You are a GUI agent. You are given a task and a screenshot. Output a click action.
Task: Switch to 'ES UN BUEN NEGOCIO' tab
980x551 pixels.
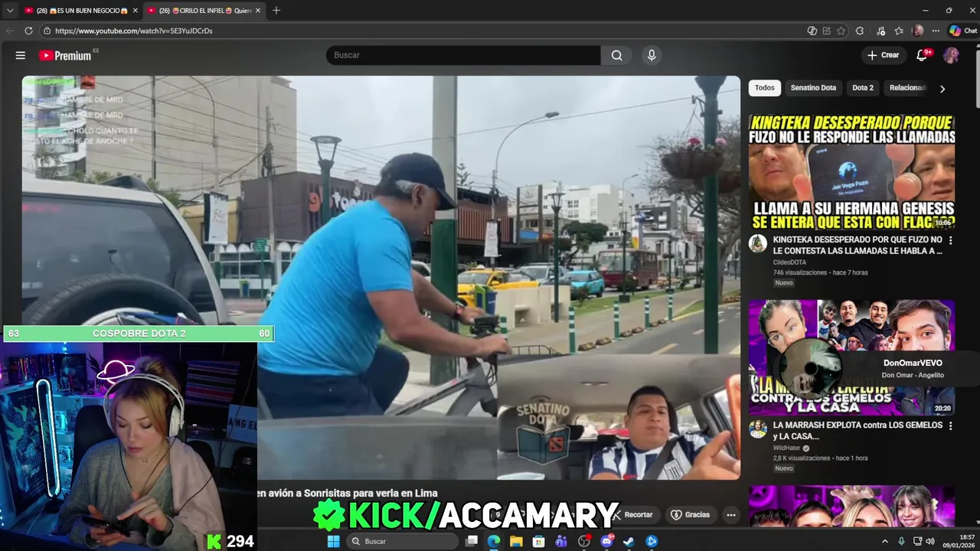coord(80,11)
